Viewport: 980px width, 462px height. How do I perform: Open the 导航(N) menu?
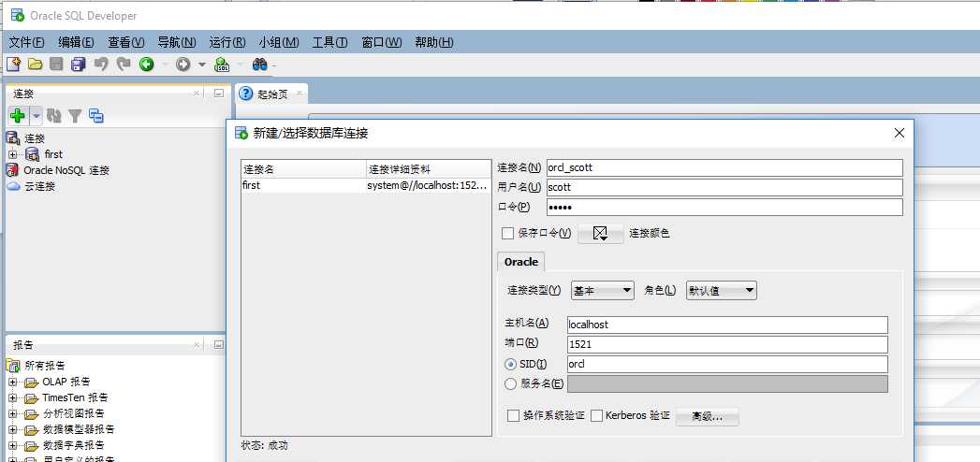coord(177,42)
